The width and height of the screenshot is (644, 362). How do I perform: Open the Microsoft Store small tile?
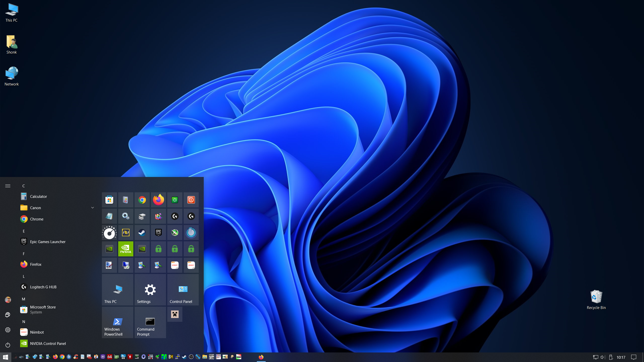click(x=109, y=200)
